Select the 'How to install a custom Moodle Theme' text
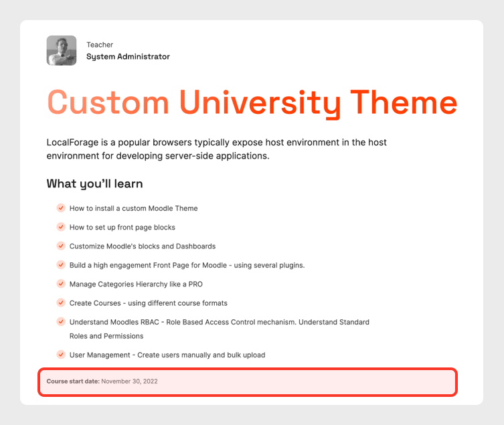The image size is (504, 425). click(x=133, y=208)
